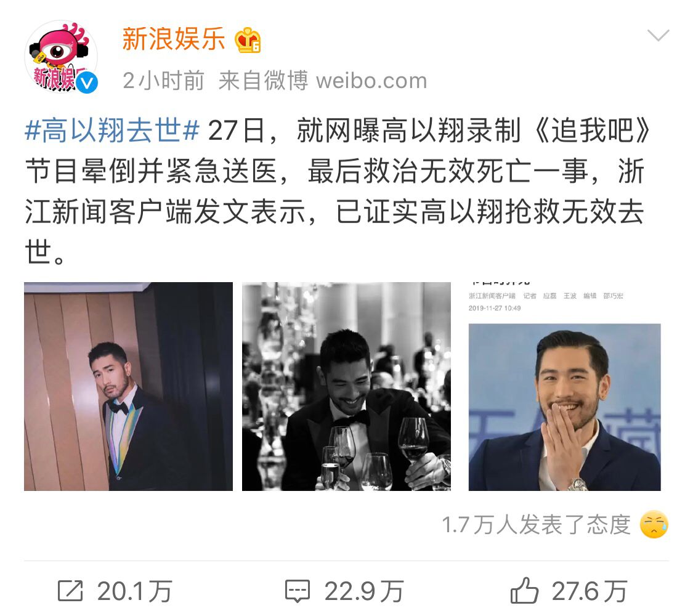The height and width of the screenshot is (616, 693).
Task: Open the 1.7万人发表了态度 reactions list
Action: 536,525
